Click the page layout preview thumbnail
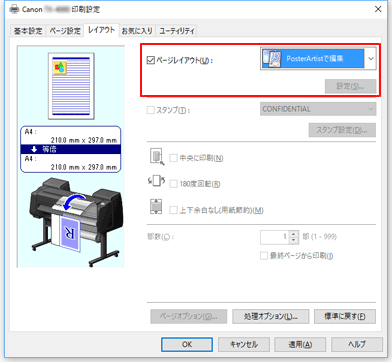Image resolution: width=392 pixels, height=362 pixels. coord(71,86)
